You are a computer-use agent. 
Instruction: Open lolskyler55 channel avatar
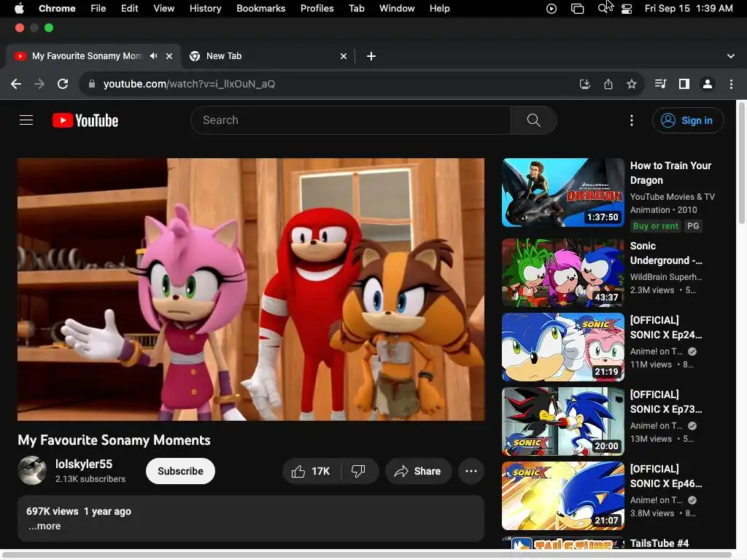pyautogui.click(x=32, y=470)
